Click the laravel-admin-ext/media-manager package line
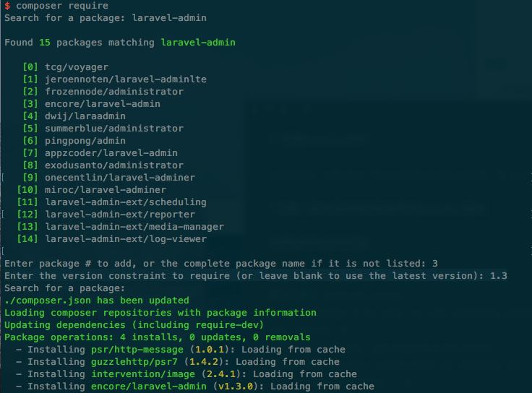Image resolution: width=532 pixels, height=393 pixels. pos(134,227)
